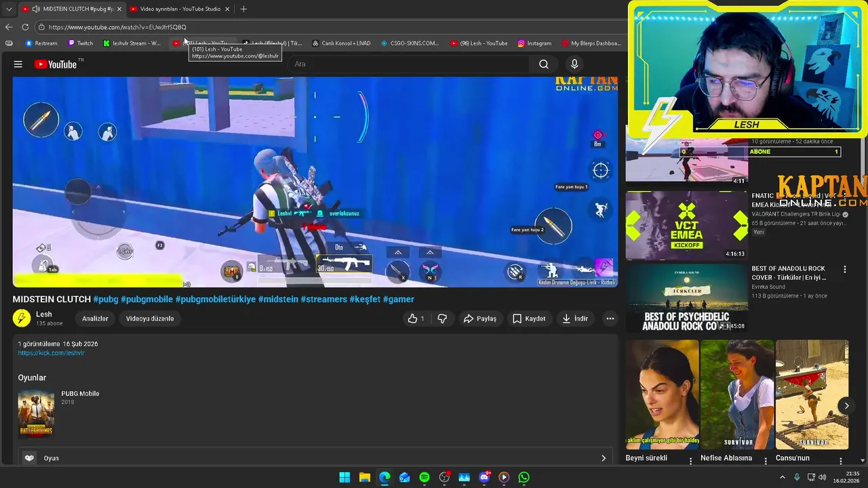Open the Lesh channel avatar

[22, 318]
